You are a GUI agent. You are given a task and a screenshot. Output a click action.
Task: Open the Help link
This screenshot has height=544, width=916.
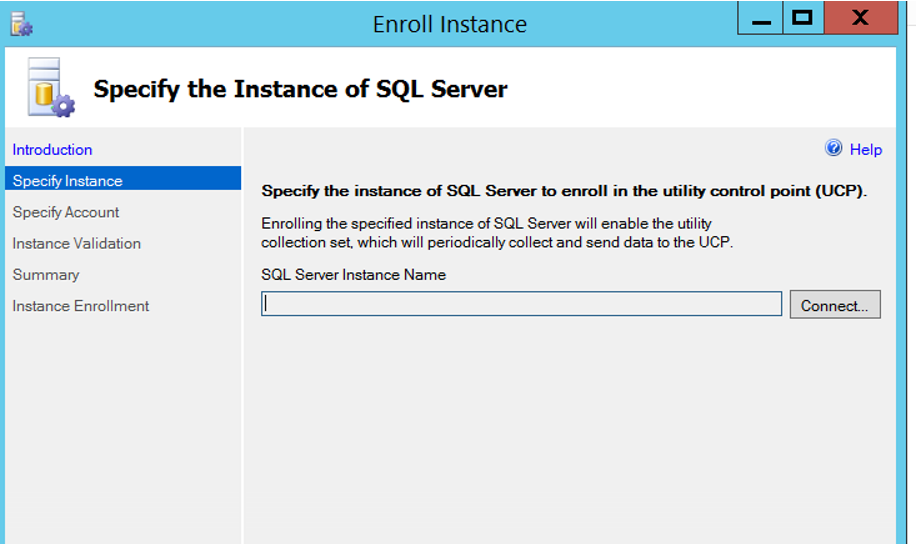(x=865, y=150)
